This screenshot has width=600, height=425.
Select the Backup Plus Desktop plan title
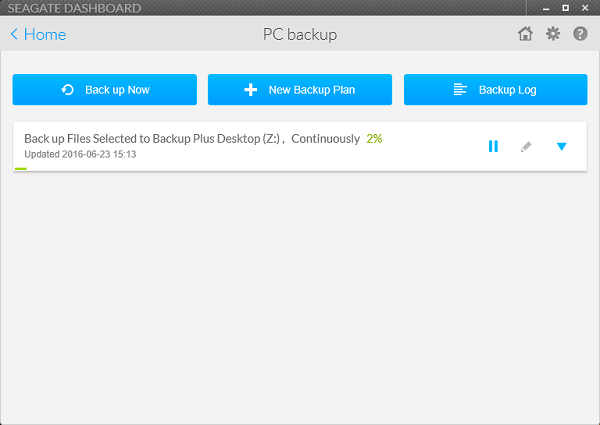point(192,138)
